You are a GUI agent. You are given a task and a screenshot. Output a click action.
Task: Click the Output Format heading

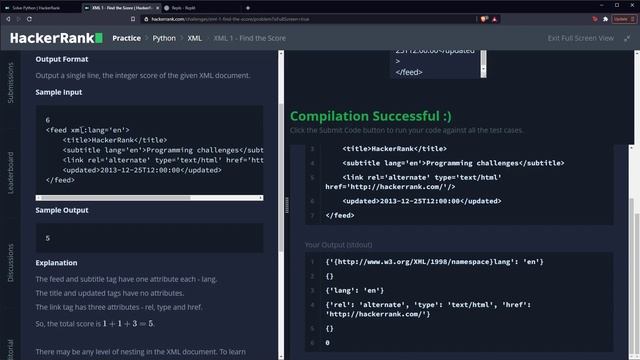pyautogui.click(x=62, y=59)
